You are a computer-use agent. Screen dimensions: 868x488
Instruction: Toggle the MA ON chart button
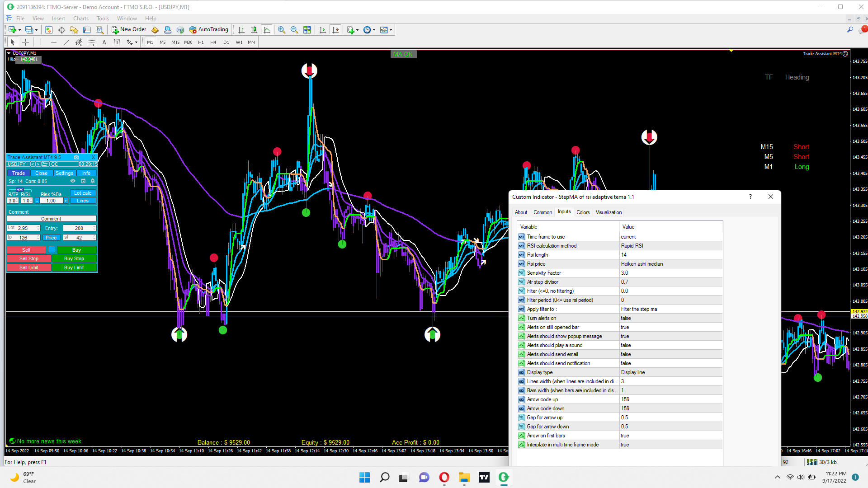coord(403,54)
